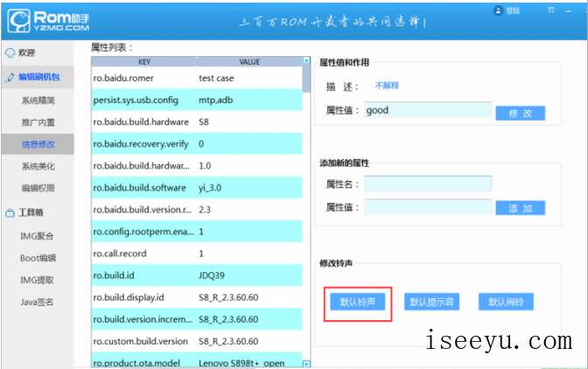Click the pencil icon next to 编辑刷机包
The width and height of the screenshot is (588, 369).
(x=10, y=78)
